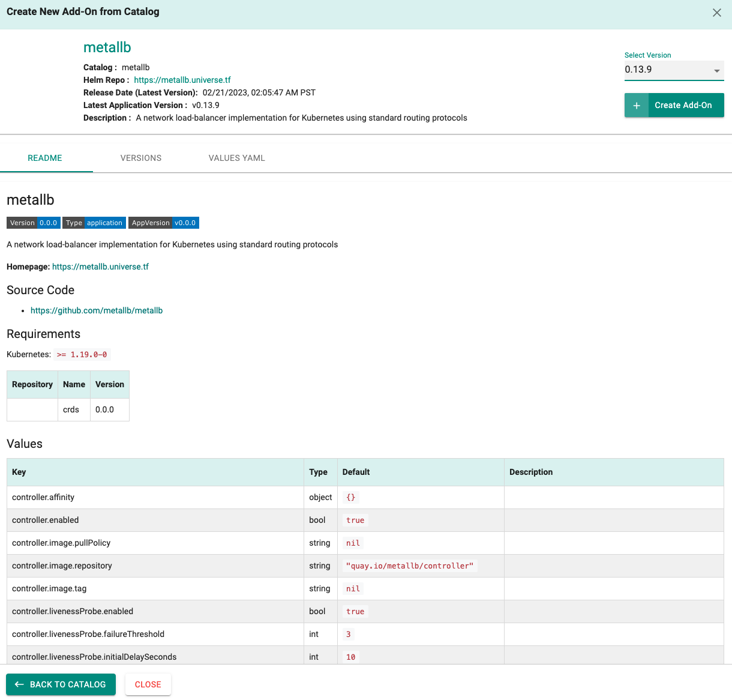Open the github.com/metallb/metallb source link
The height and width of the screenshot is (700, 732).
tap(97, 310)
